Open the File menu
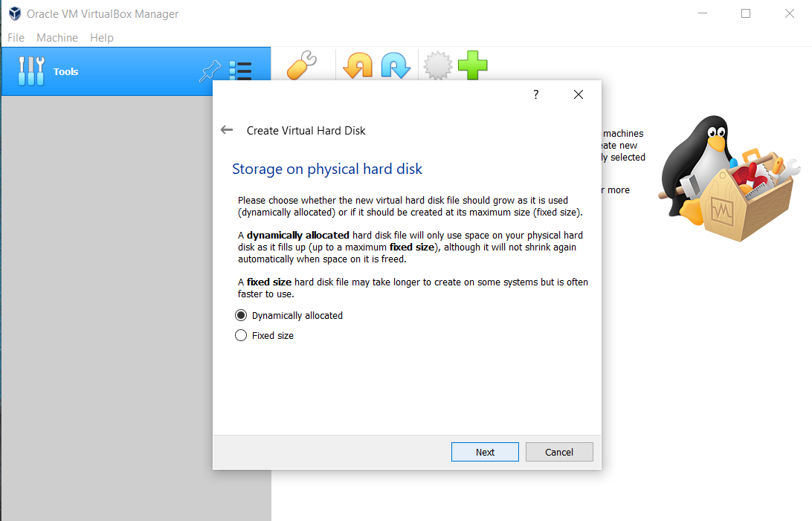This screenshot has width=812, height=521. click(16, 37)
